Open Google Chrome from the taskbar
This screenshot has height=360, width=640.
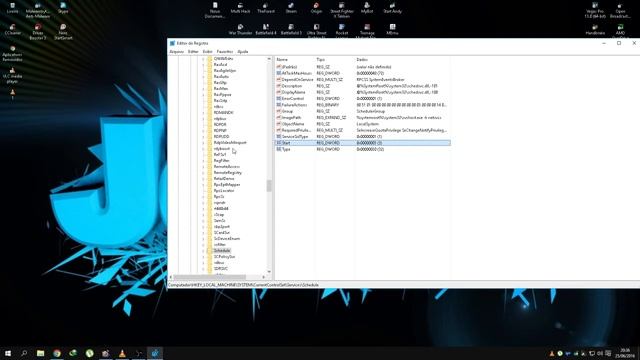click(x=57, y=353)
